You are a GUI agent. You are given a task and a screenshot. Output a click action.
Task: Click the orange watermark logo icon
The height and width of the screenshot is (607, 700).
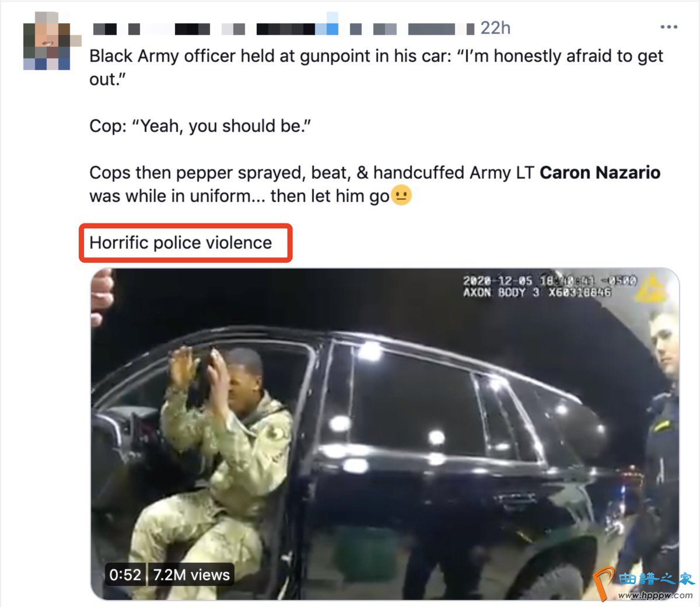pos(604,583)
